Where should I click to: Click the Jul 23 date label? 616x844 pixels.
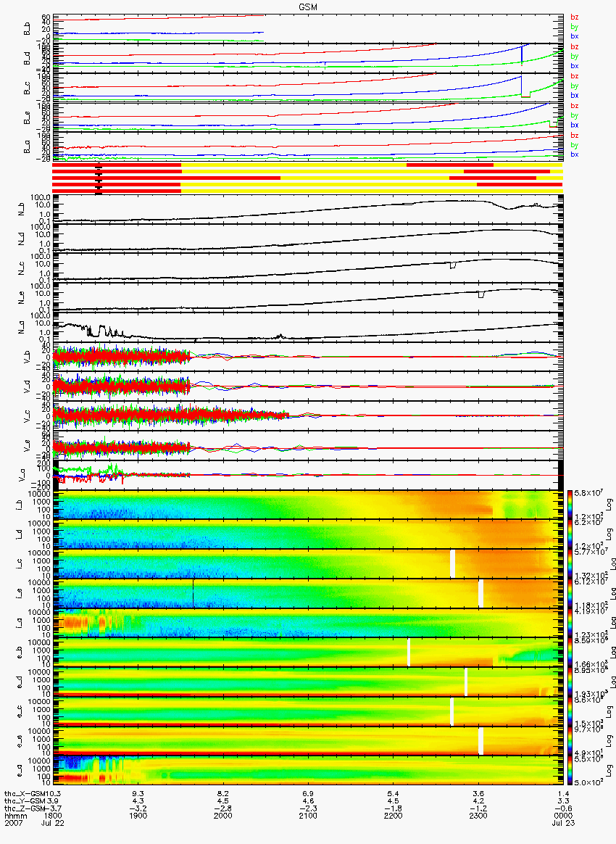(563, 824)
